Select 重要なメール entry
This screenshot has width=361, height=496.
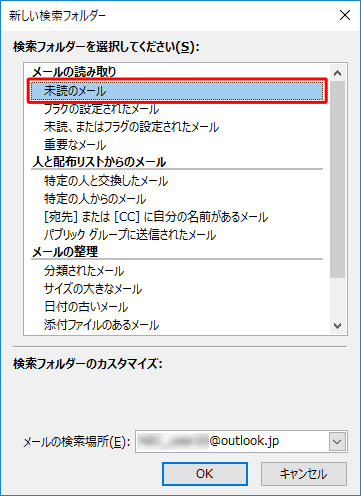coord(177,145)
